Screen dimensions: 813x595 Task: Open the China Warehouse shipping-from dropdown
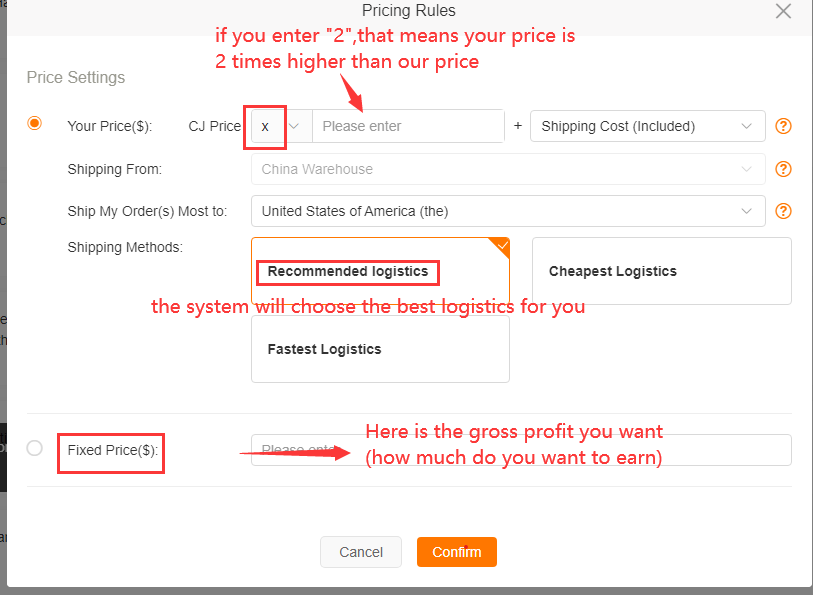click(x=507, y=169)
